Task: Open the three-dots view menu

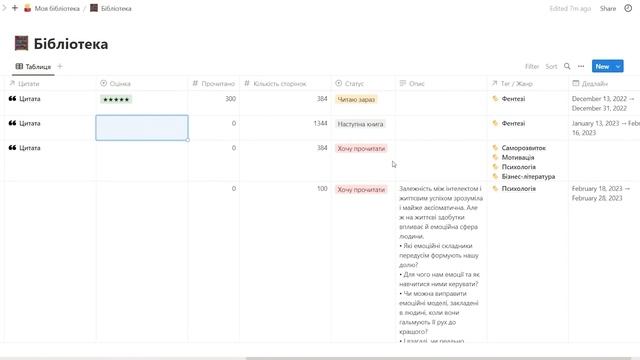Action: 581,66
